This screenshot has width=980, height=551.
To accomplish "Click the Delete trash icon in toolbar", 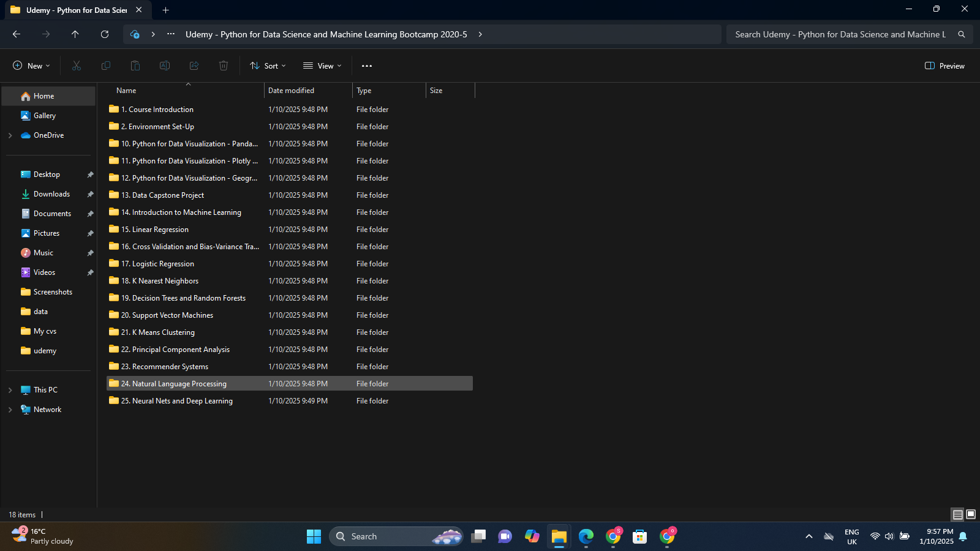I will point(224,66).
